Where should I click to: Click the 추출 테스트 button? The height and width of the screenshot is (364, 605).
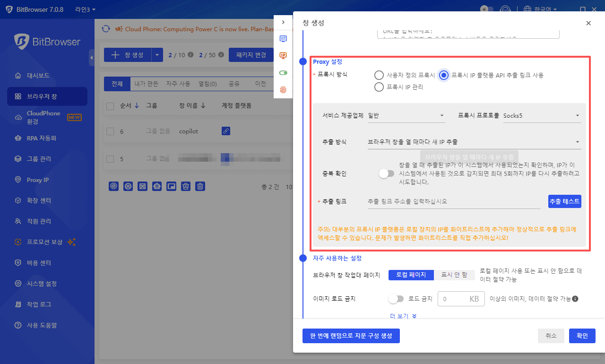pyautogui.click(x=564, y=201)
